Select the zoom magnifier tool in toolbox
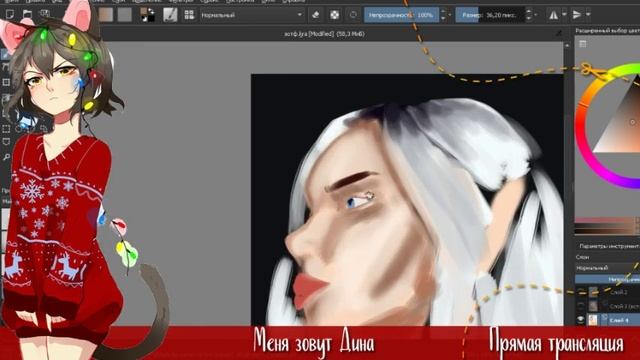This screenshot has width=640, height=360. tap(6, 157)
